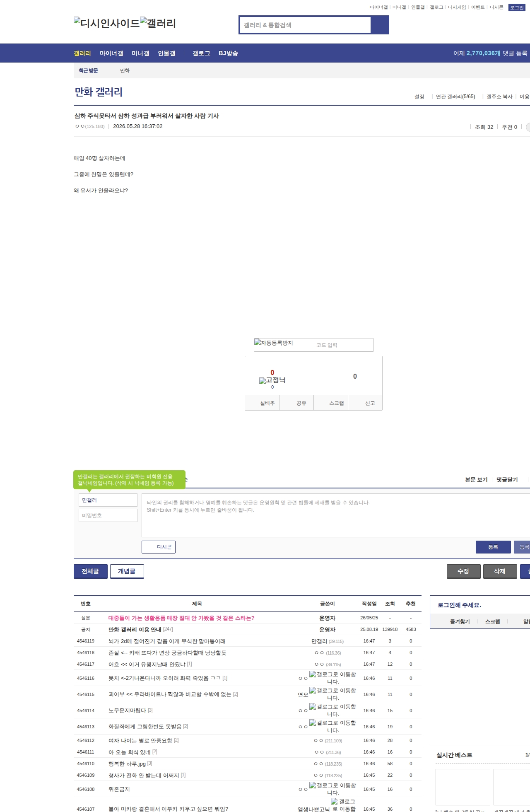Click into the comment text area

tap(336, 515)
